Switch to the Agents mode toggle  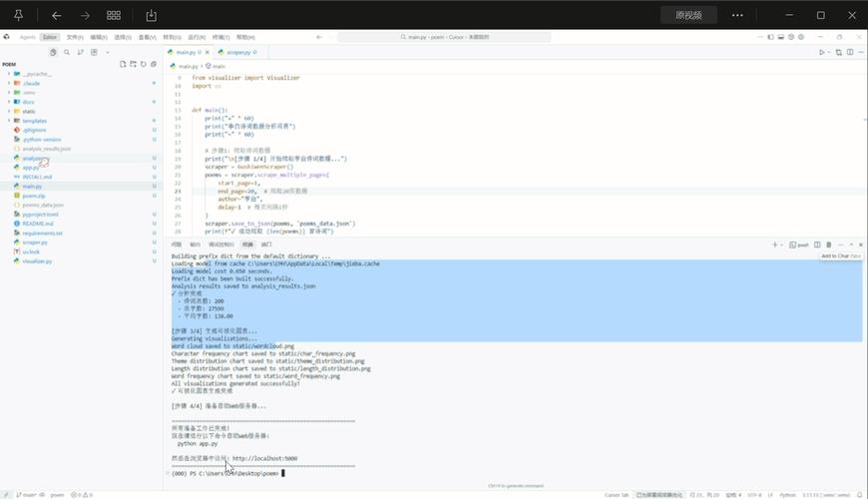27,37
